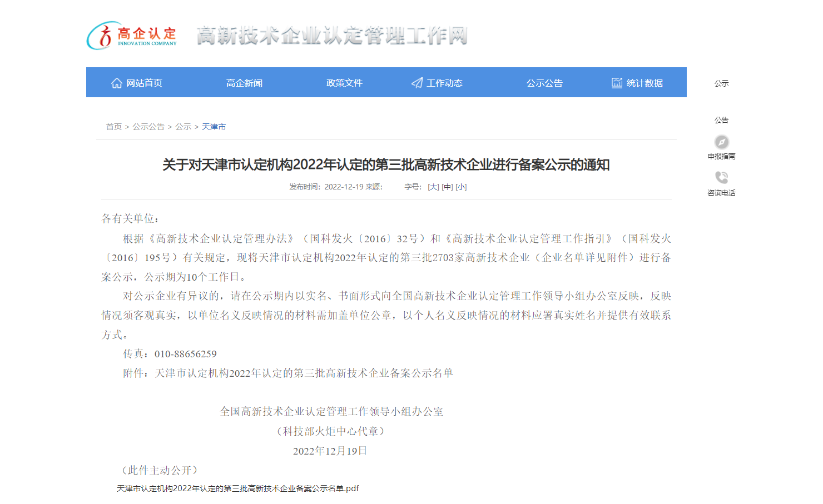Click the 申报指南 sidebar label
This screenshot has height=504, width=823.
pyautogui.click(x=722, y=157)
